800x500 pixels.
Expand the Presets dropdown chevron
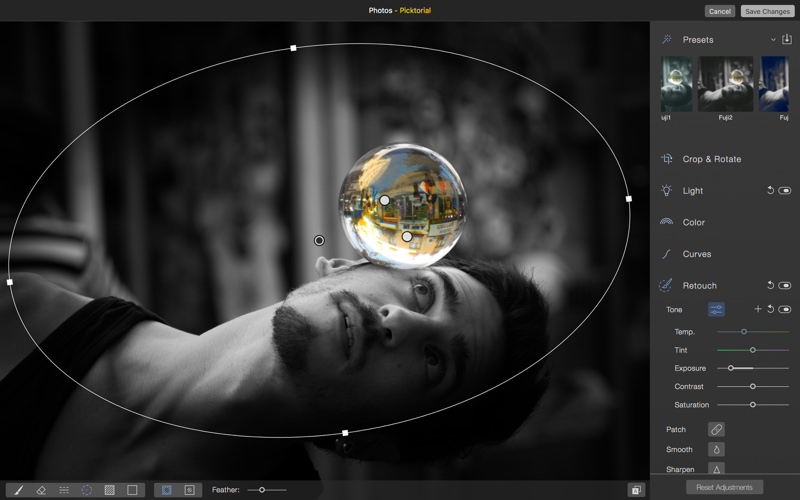coord(773,40)
